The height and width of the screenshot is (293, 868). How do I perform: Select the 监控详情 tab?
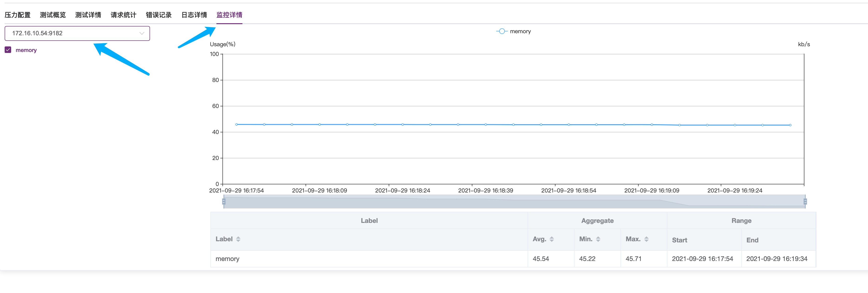pyautogui.click(x=229, y=15)
